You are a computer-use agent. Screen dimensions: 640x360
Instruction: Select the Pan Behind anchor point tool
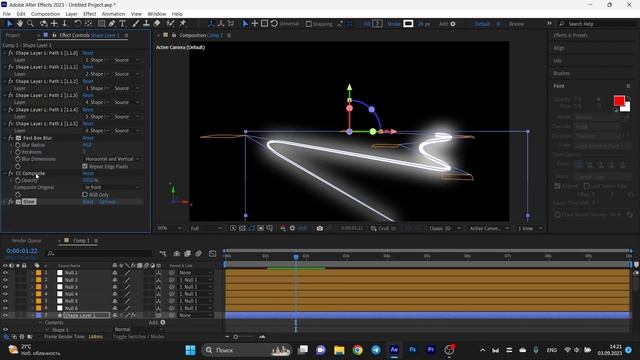[88, 24]
